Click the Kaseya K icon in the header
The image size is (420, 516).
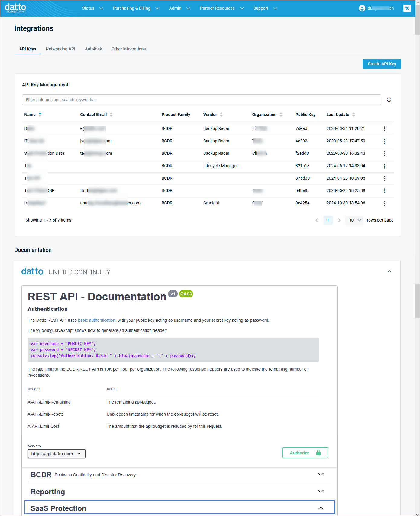pos(407,8)
